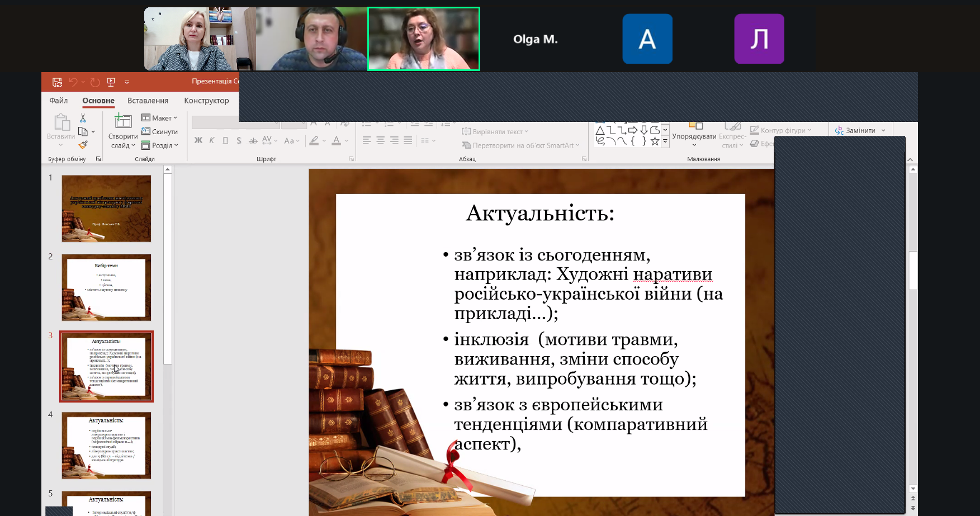Click the save icon in title bar

[x=57, y=82]
